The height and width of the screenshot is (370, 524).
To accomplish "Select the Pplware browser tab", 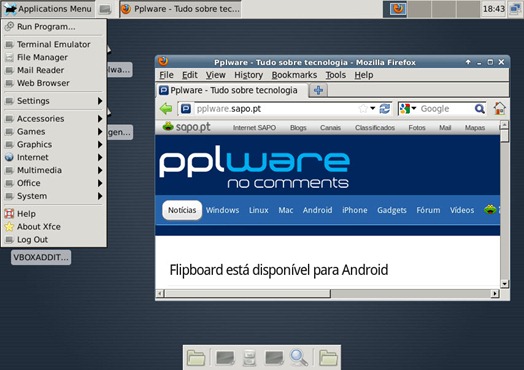I will point(232,90).
